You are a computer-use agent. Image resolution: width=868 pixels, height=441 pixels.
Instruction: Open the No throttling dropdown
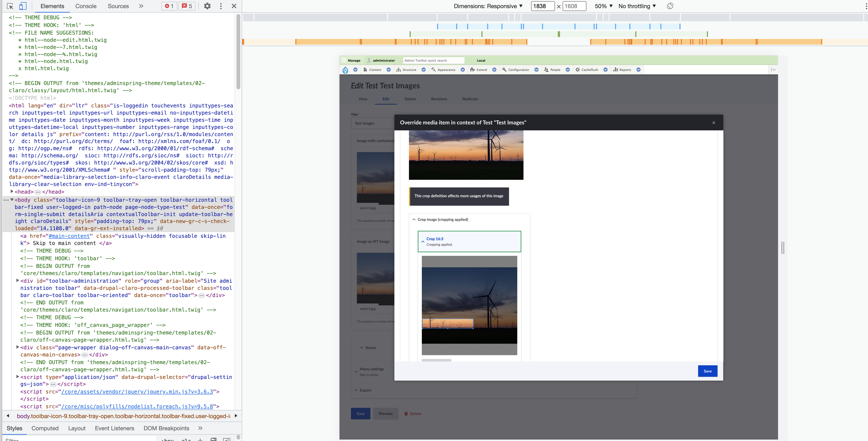[x=637, y=6]
